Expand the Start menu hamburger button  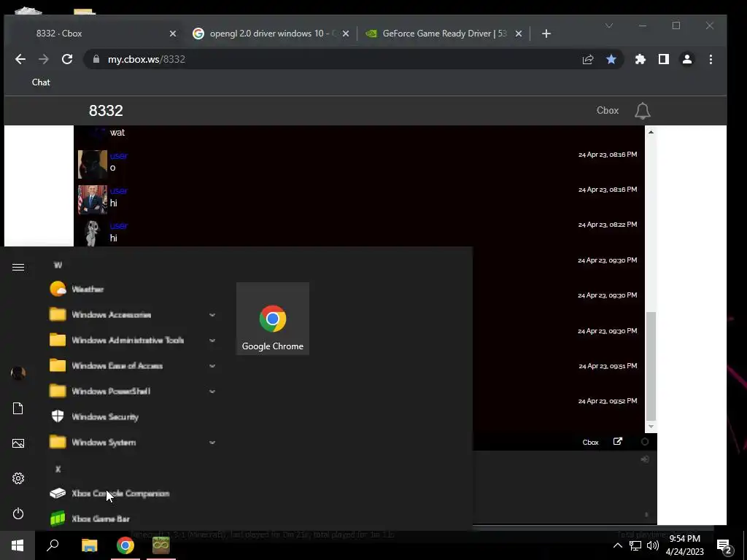tap(18, 267)
